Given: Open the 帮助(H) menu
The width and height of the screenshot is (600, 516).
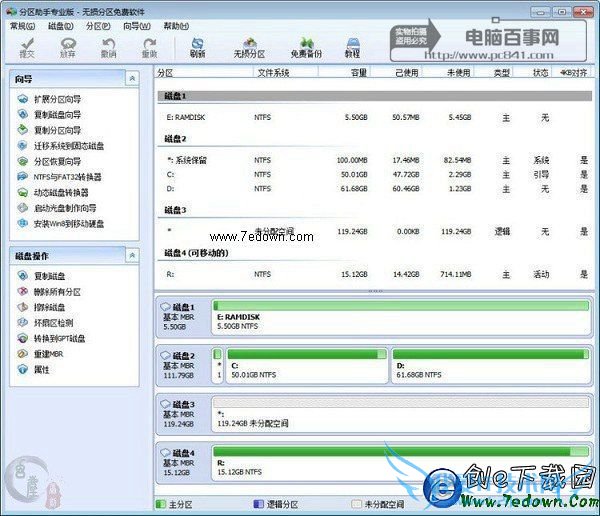Looking at the screenshot, I should coord(176,26).
